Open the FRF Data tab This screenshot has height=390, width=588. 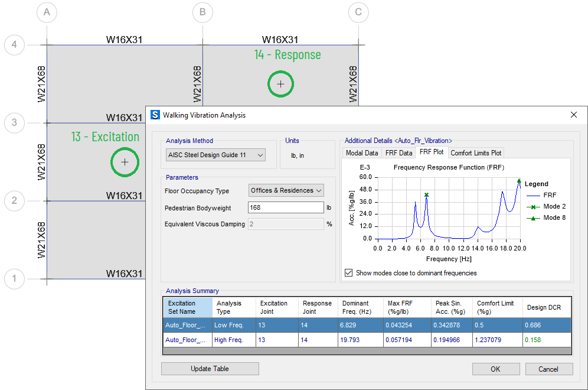[x=398, y=152]
